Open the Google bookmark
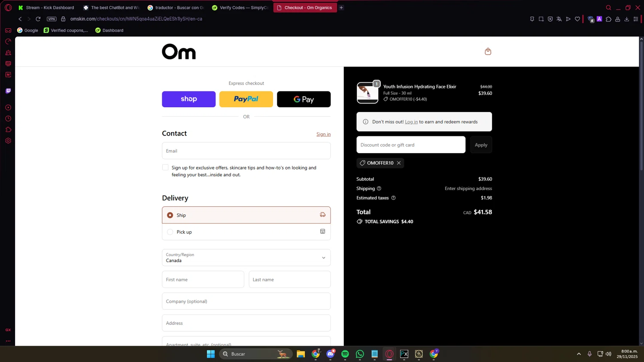644x362 pixels. [x=27, y=30]
